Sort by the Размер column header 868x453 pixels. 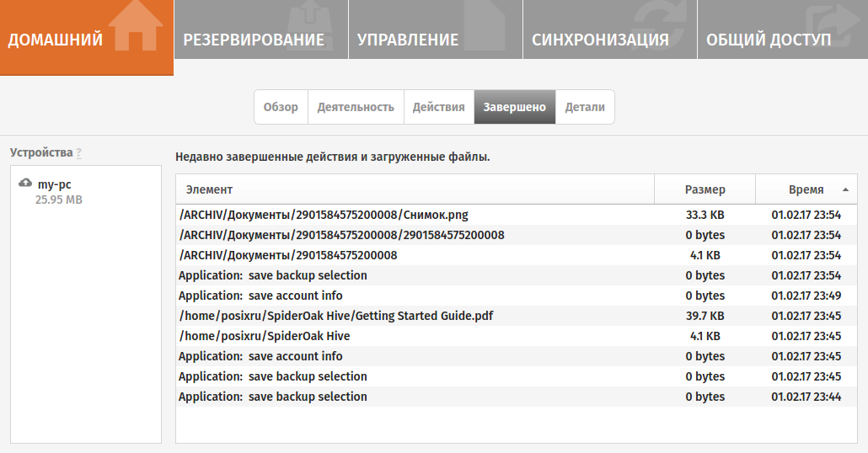coord(705,189)
